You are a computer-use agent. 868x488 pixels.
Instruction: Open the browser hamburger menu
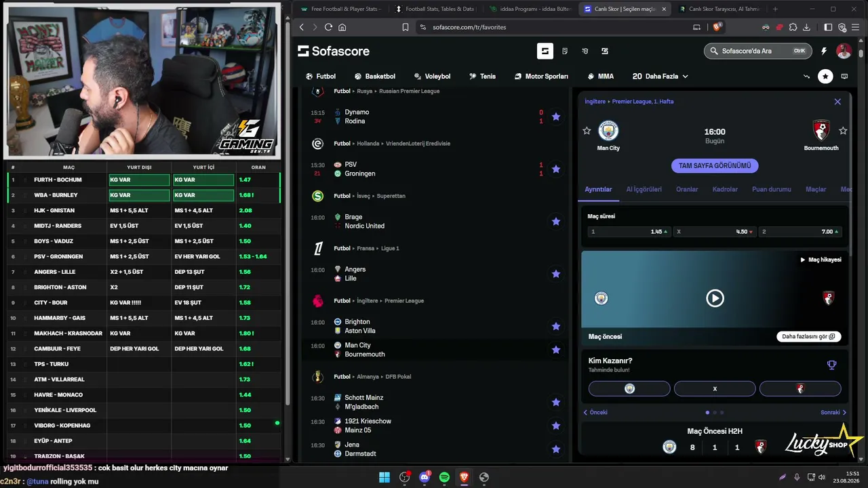[x=856, y=27]
